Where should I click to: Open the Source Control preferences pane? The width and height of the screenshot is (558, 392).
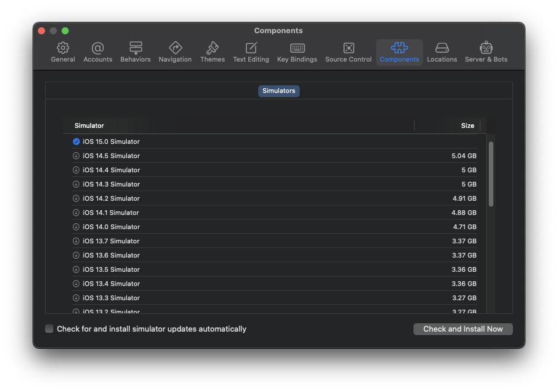tap(348, 52)
